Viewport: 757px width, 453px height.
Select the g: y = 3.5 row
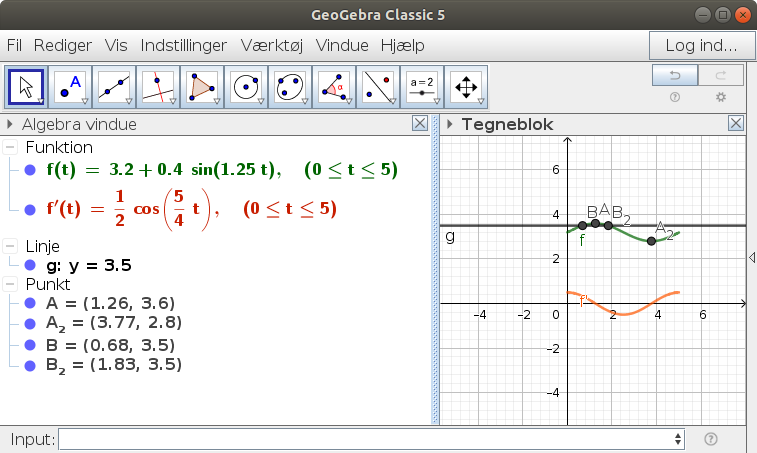(x=89, y=265)
